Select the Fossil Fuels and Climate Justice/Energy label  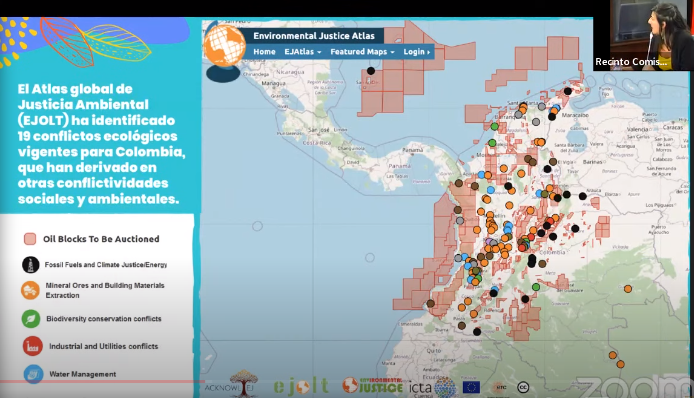point(106,265)
